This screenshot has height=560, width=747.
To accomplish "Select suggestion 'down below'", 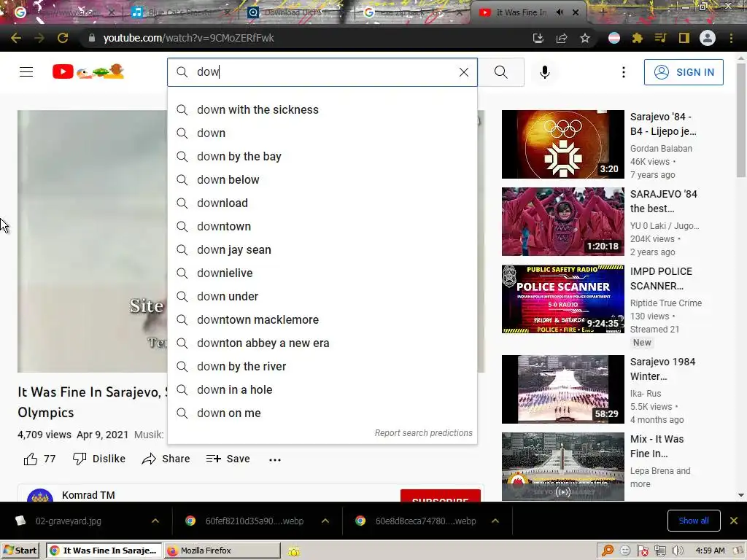I will [322, 179].
